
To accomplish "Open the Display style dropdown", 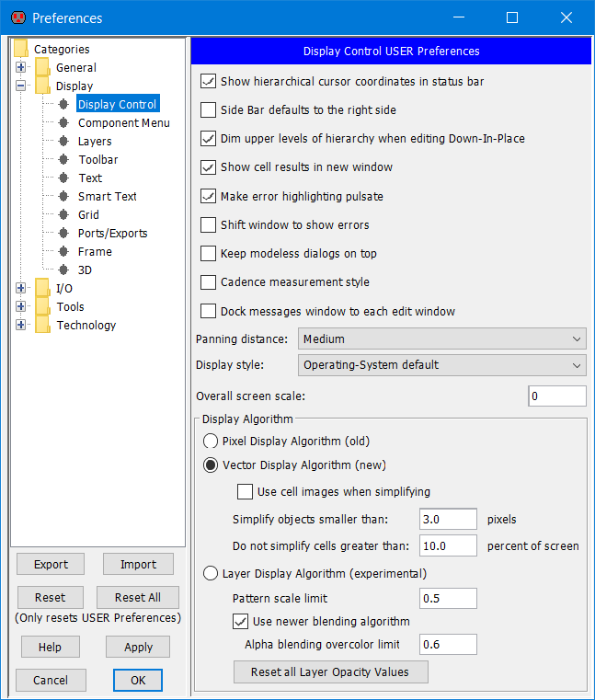I will pyautogui.click(x=441, y=365).
